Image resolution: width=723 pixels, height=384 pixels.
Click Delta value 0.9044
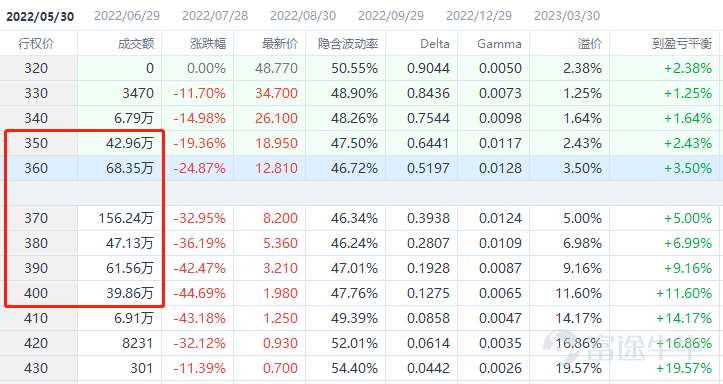428,68
